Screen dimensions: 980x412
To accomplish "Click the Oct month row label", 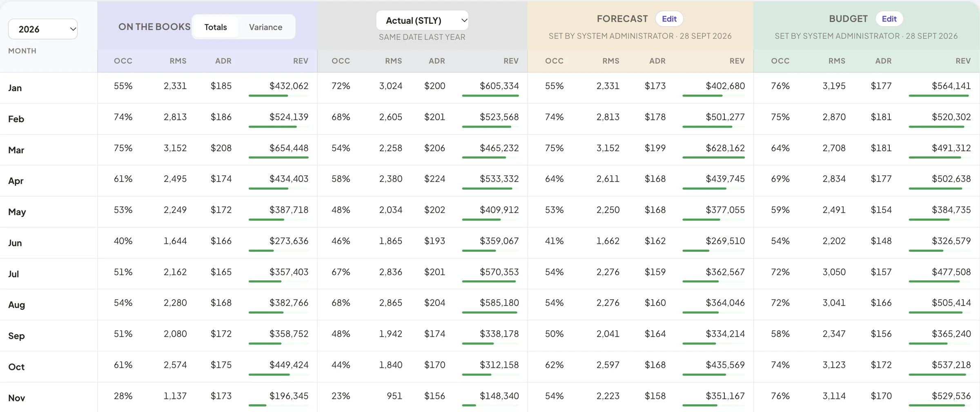I will click(16, 367).
